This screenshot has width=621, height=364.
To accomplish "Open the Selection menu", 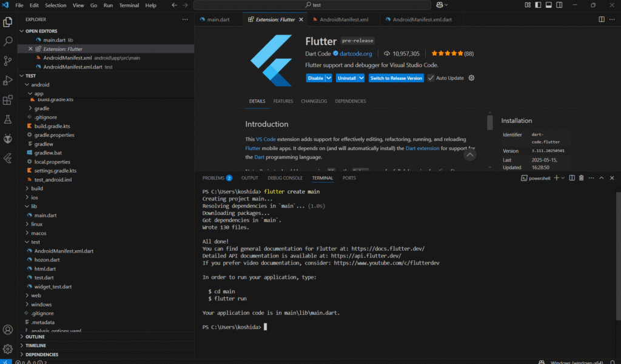I will click(55, 5).
